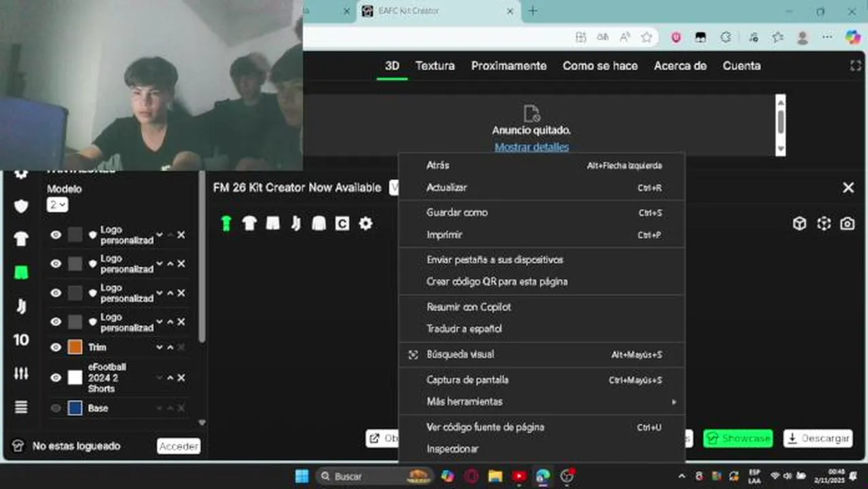
Task: Open File Explorer from the taskbar
Action: [495, 476]
